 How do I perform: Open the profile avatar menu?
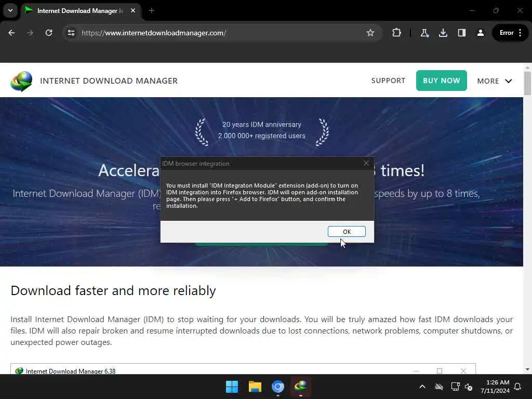[x=481, y=33]
